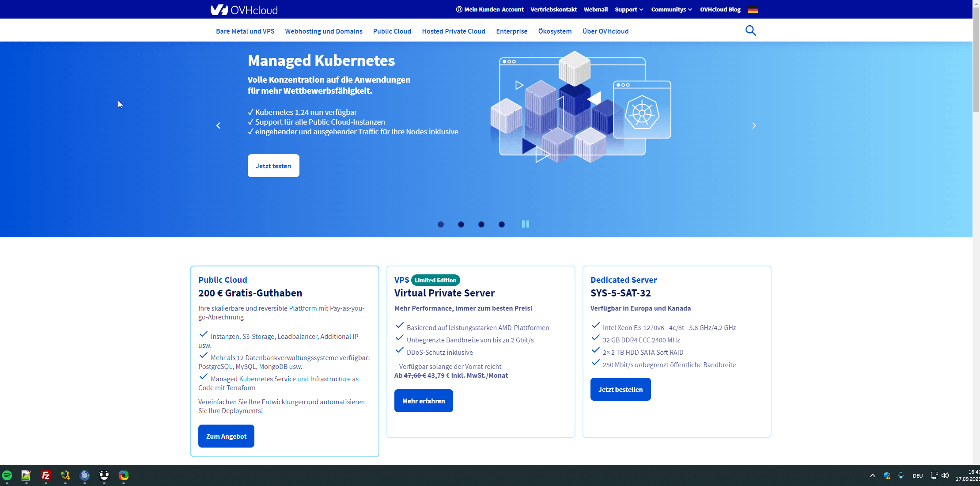
Task: Click the Limited Edition badge
Action: coord(435,280)
